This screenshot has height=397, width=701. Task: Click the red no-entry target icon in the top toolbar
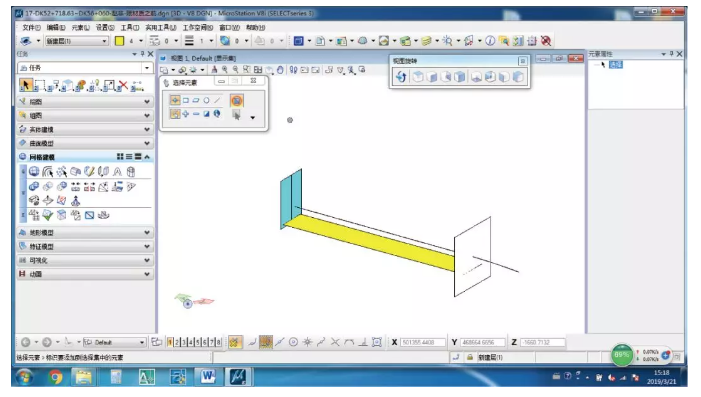pos(546,41)
